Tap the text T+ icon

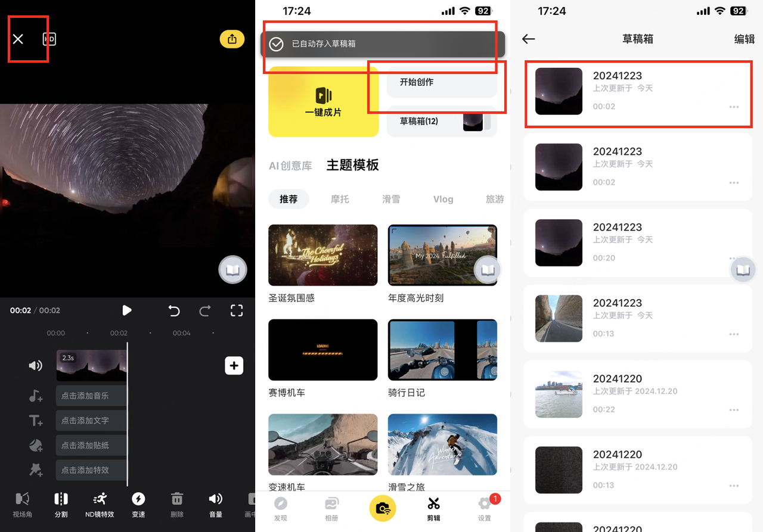click(35, 421)
